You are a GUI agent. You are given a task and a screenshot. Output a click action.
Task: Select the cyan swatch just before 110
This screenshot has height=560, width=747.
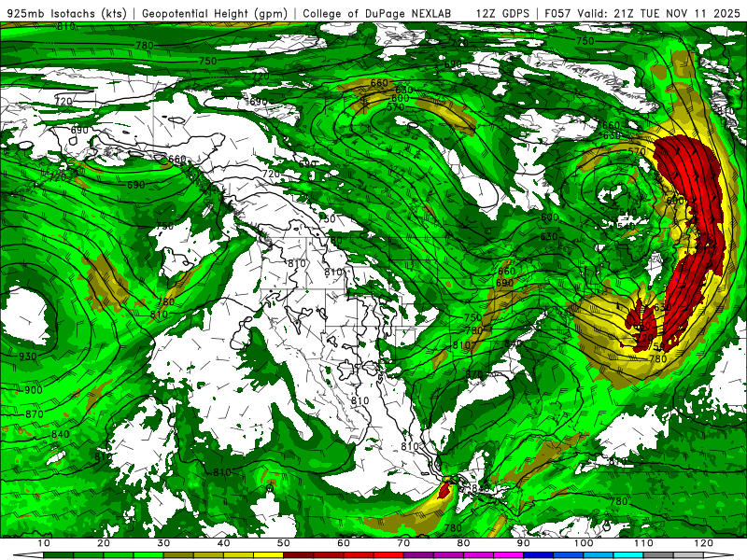pos(628,555)
